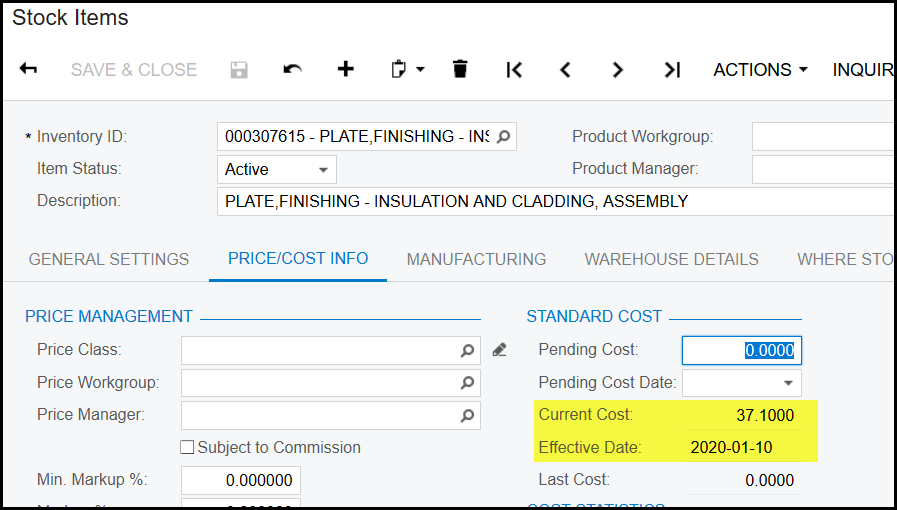Screen dimensions: 897x510
Task: Click the Pending Cost input field
Action: point(742,350)
